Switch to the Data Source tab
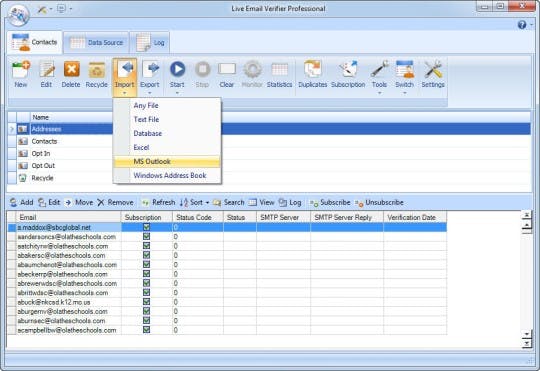 point(96,43)
